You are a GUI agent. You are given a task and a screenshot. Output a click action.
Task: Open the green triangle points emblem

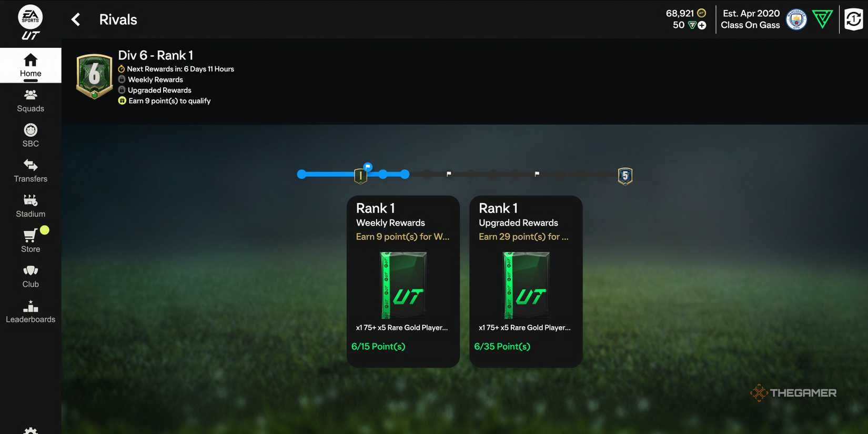[x=822, y=19]
